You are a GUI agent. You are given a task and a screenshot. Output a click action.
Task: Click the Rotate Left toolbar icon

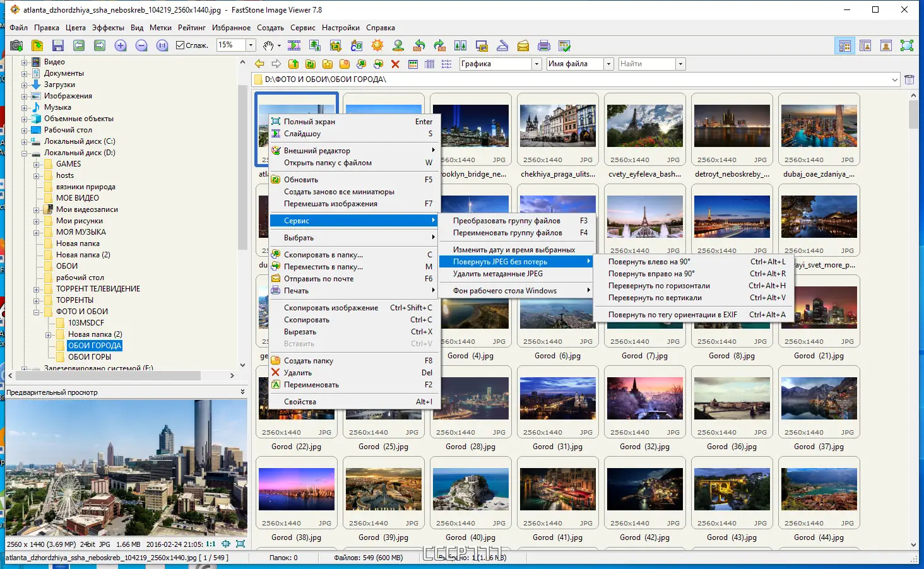[419, 45]
